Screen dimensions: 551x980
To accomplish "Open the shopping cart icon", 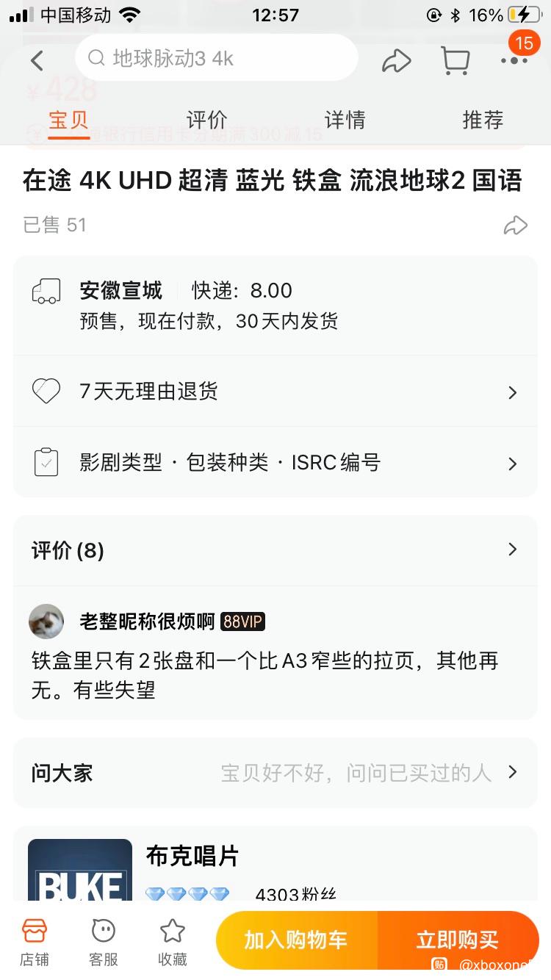I will click(x=455, y=60).
